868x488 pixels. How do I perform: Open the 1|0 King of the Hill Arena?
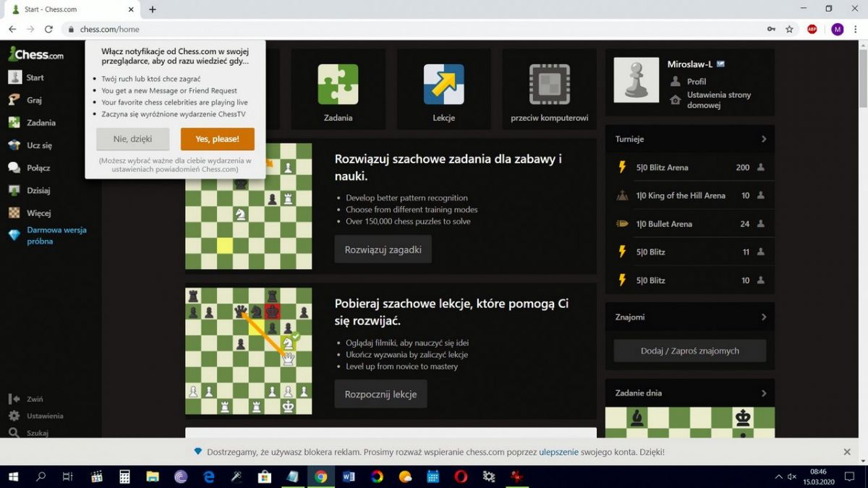(x=690, y=195)
